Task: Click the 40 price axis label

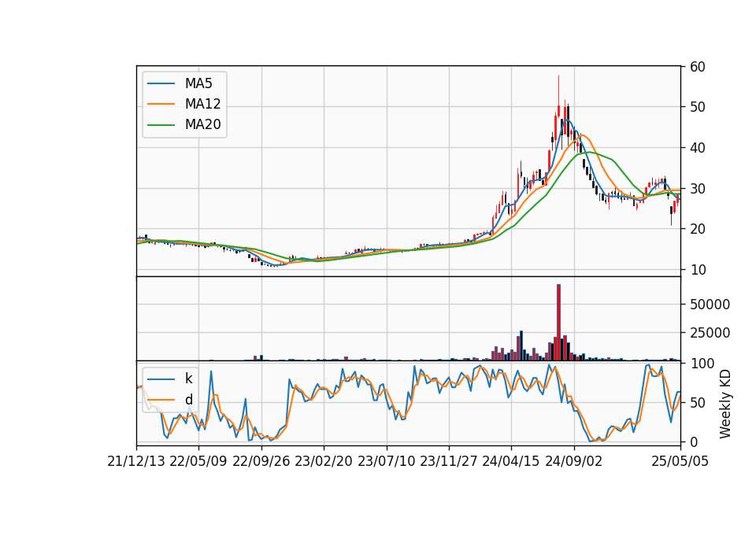Action: [x=697, y=148]
